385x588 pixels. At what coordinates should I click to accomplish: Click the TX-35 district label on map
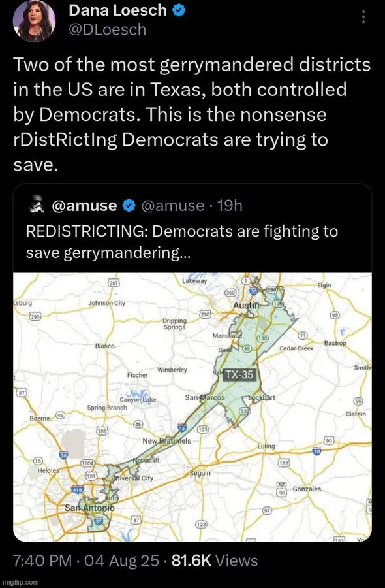238,374
